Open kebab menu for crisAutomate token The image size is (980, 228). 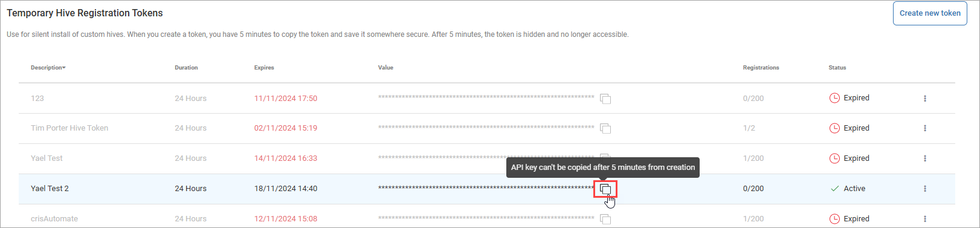point(924,219)
